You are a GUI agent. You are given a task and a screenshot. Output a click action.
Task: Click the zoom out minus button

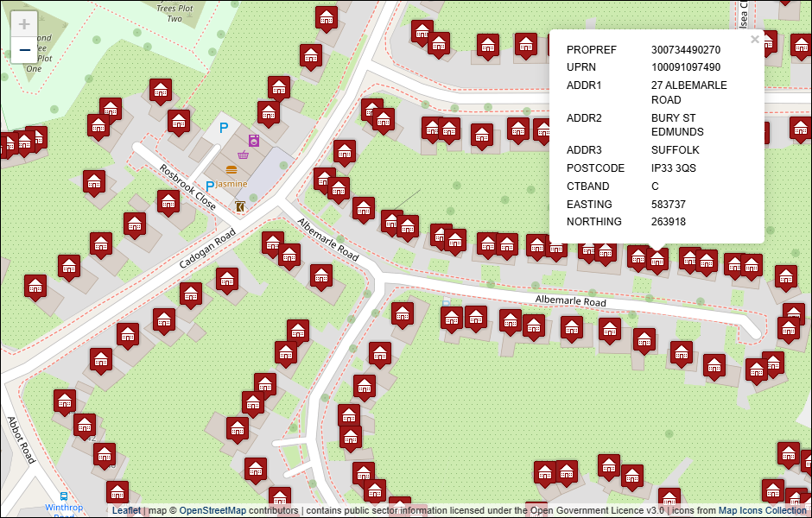pos(24,51)
